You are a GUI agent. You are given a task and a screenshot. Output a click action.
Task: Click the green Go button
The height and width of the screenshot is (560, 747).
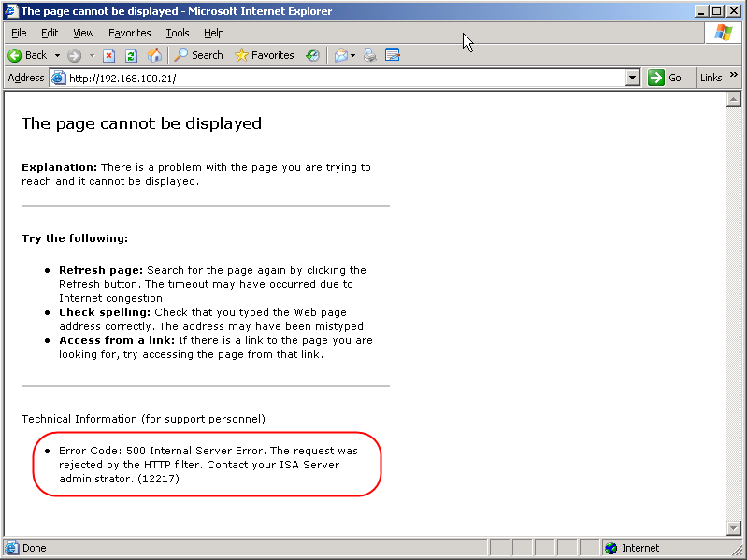coord(665,78)
